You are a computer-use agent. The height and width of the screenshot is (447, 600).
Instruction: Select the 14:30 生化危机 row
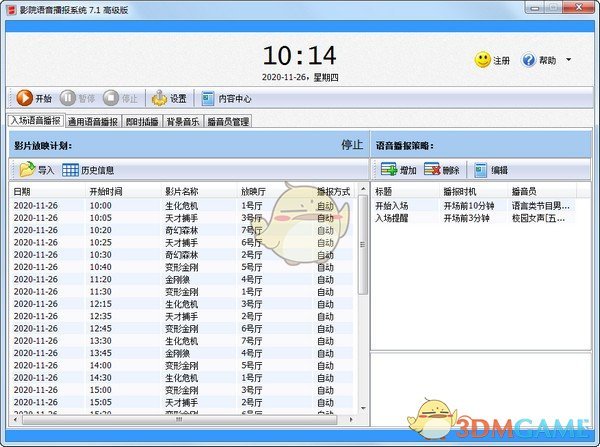(x=182, y=377)
